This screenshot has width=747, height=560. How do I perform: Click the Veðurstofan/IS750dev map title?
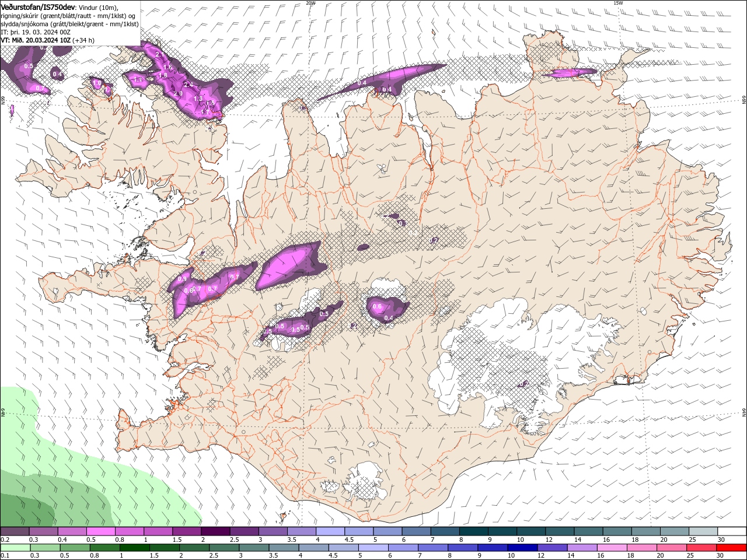[x=38, y=6]
